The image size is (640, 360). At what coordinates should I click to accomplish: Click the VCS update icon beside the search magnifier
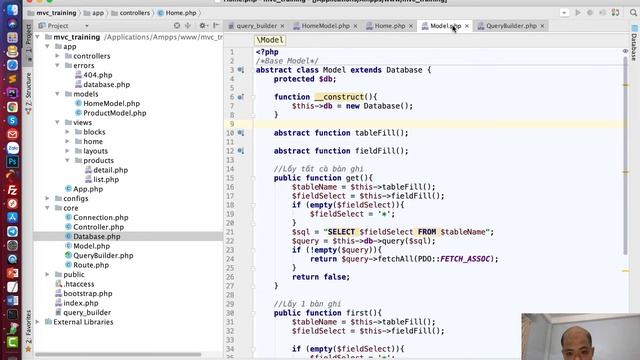pos(615,13)
